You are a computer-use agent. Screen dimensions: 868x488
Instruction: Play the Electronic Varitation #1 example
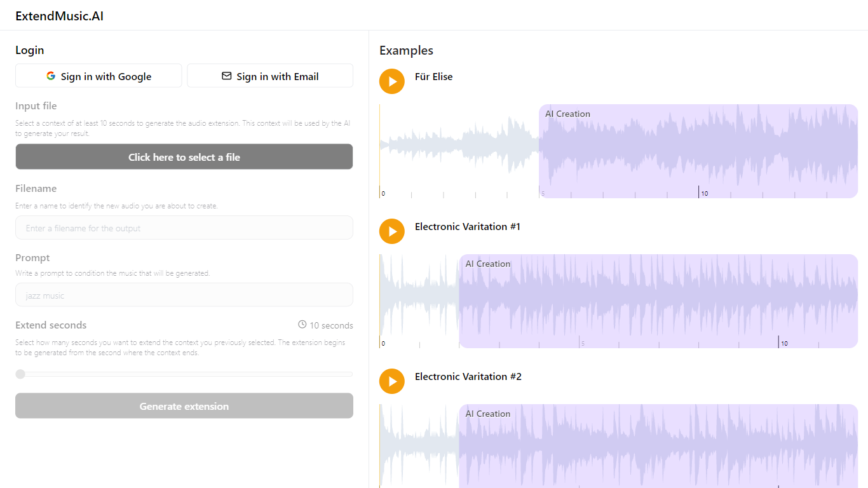(x=392, y=231)
